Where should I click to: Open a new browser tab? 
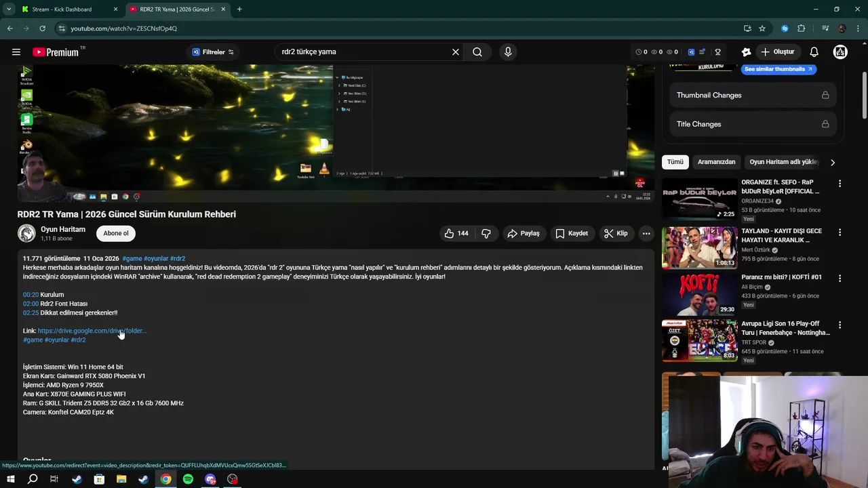(x=239, y=9)
